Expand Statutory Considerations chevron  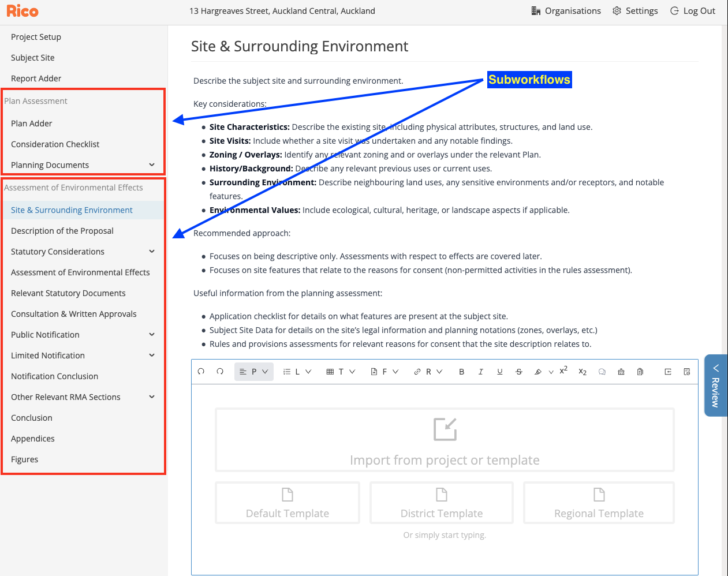(x=152, y=252)
